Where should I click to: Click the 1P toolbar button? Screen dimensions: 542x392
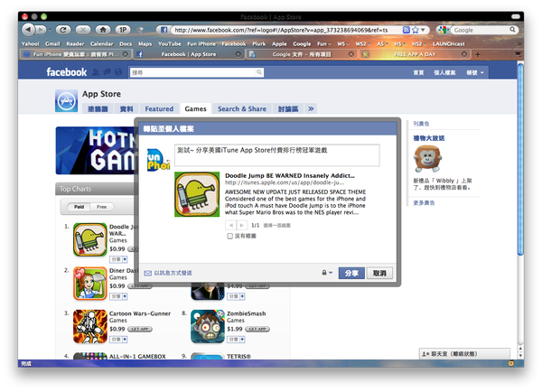point(123,30)
